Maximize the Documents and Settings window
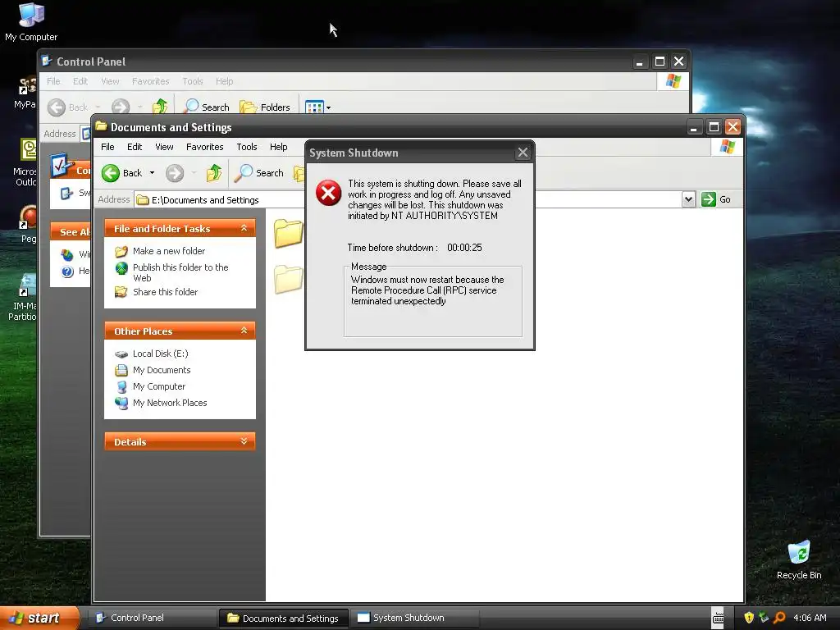This screenshot has height=630, width=840. point(714,127)
